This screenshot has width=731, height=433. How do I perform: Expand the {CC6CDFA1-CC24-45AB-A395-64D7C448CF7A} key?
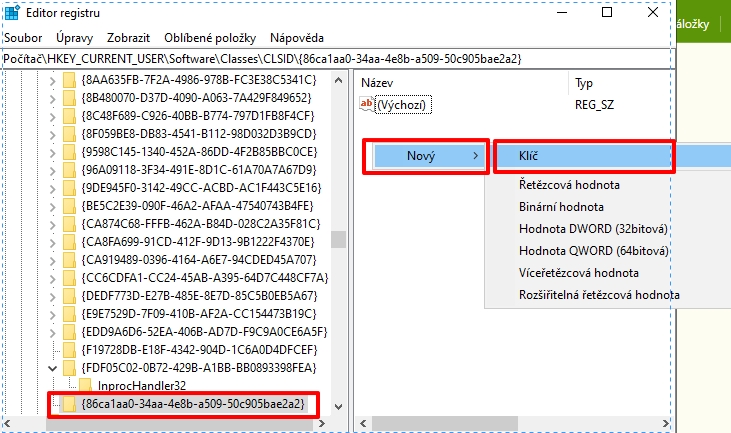tap(52, 278)
